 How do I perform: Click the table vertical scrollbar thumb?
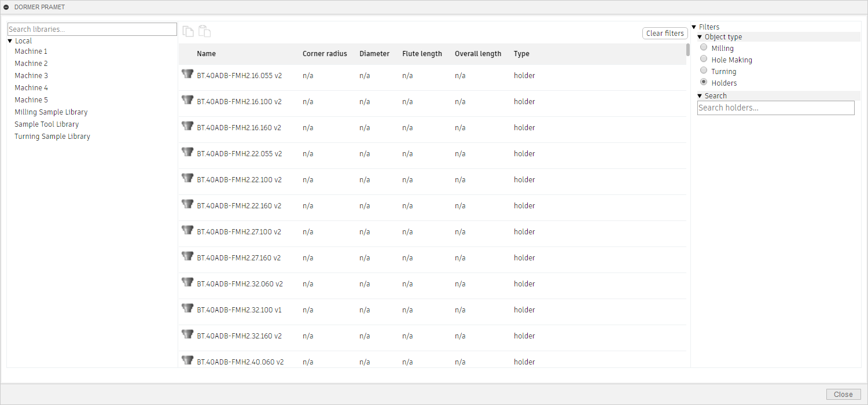(688, 50)
